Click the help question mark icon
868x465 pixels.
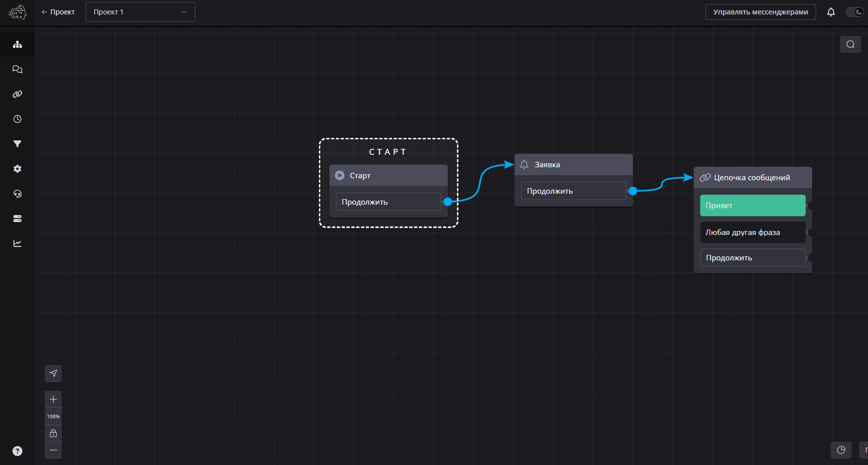click(17, 451)
